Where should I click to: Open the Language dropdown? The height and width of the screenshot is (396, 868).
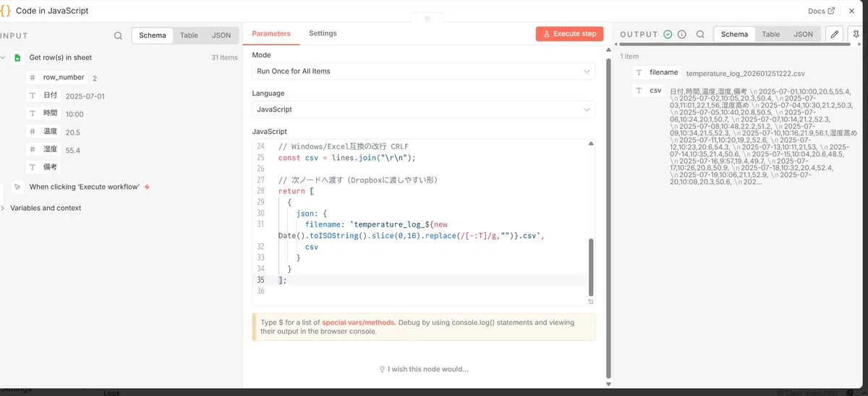(x=423, y=109)
